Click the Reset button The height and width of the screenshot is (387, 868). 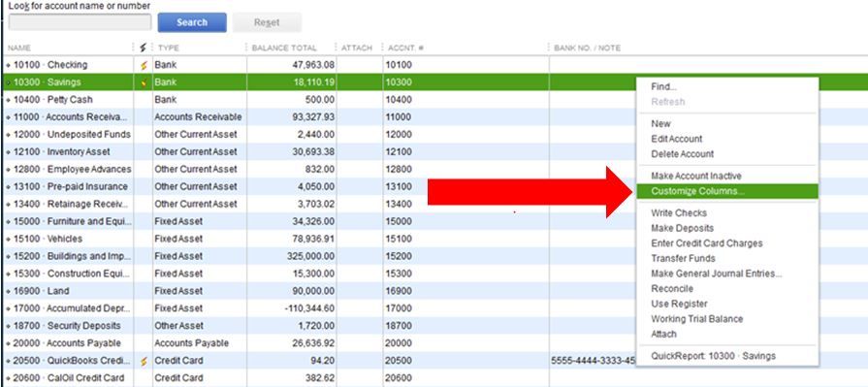click(x=267, y=22)
